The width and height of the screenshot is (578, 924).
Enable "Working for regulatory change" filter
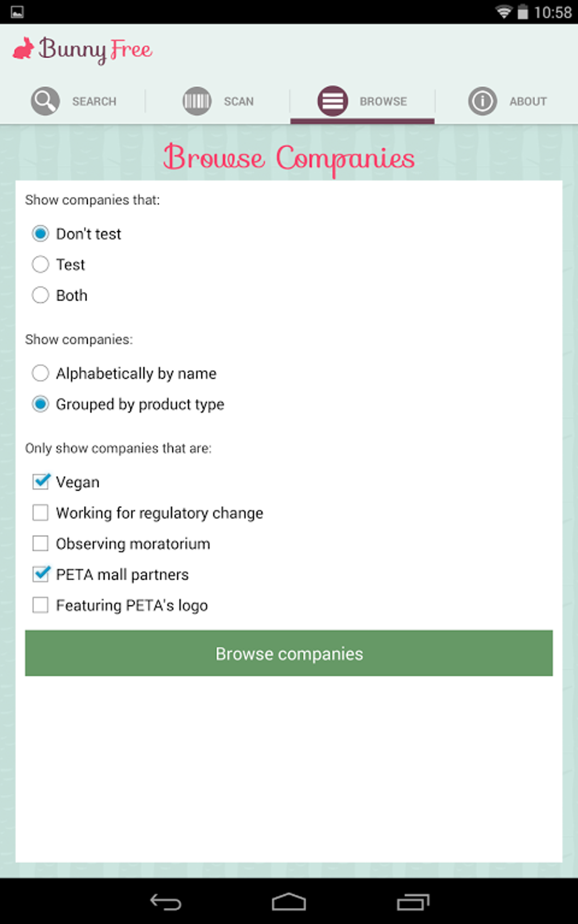(41, 512)
